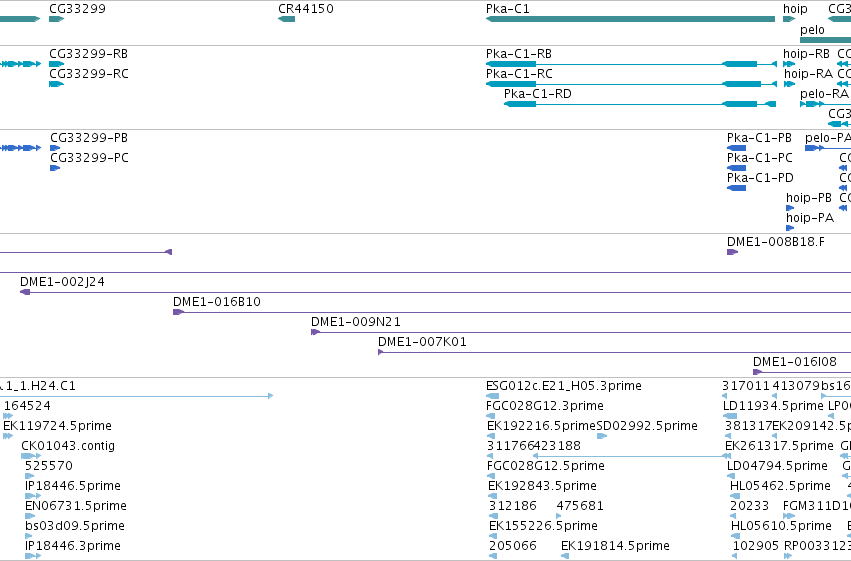The height and width of the screenshot is (561, 851).
Task: Select transcript CG33299-RC
Action: pyautogui.click(x=56, y=84)
